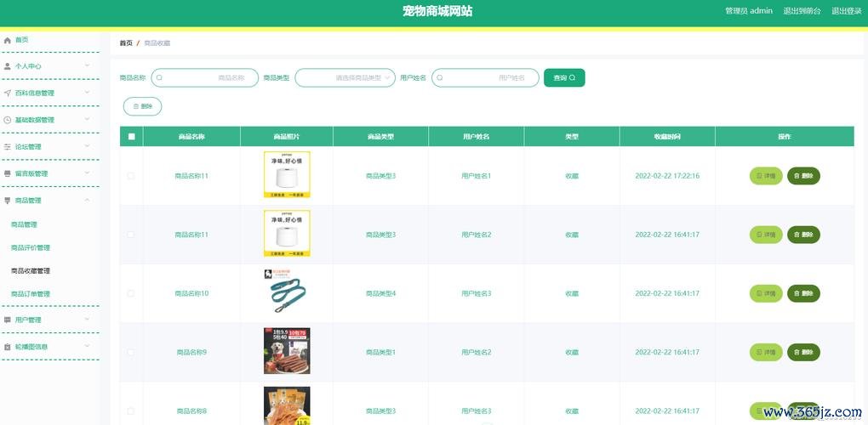Select the 商品名称9 row checkbox

click(131, 352)
